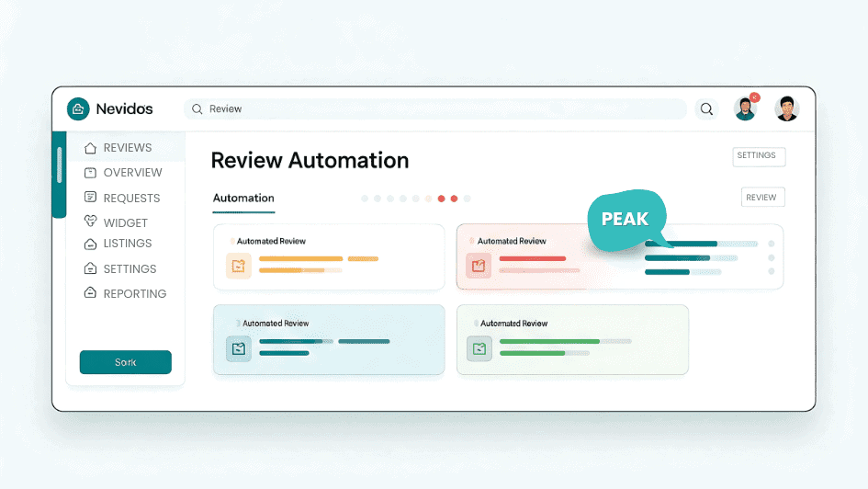Open the avatar with red notification badge

click(x=745, y=108)
